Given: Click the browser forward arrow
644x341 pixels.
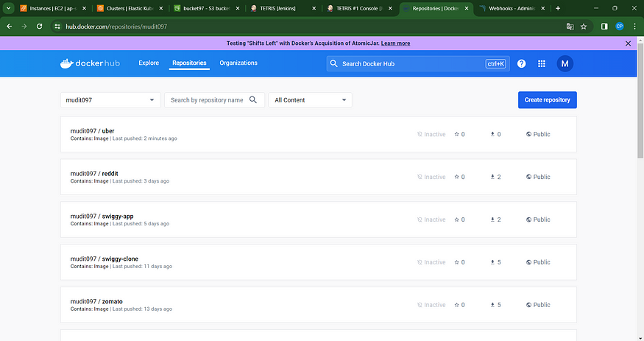Looking at the screenshot, I should (24, 27).
